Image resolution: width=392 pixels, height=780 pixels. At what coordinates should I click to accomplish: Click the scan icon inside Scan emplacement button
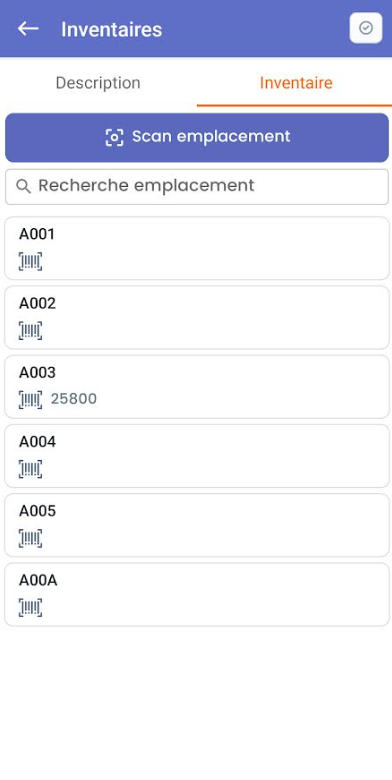[114, 137]
